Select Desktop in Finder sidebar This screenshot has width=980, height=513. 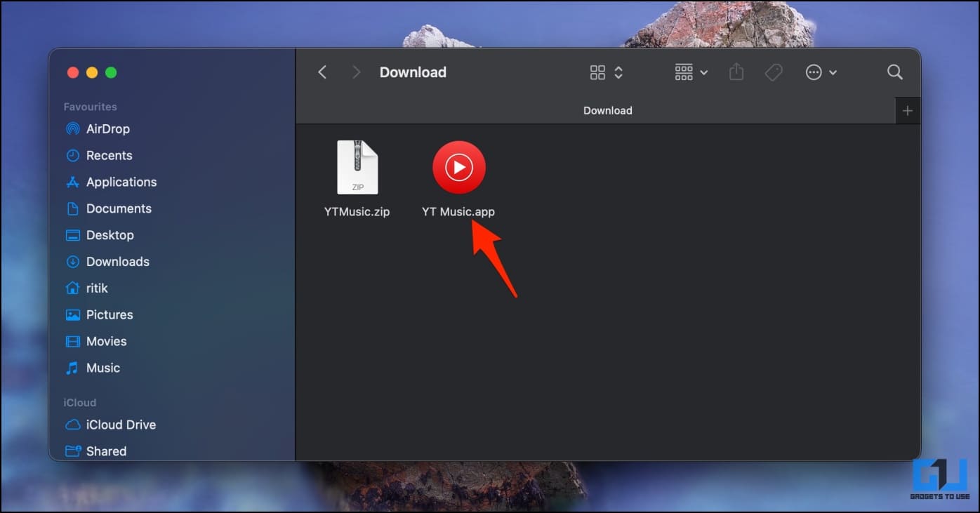tap(100, 236)
